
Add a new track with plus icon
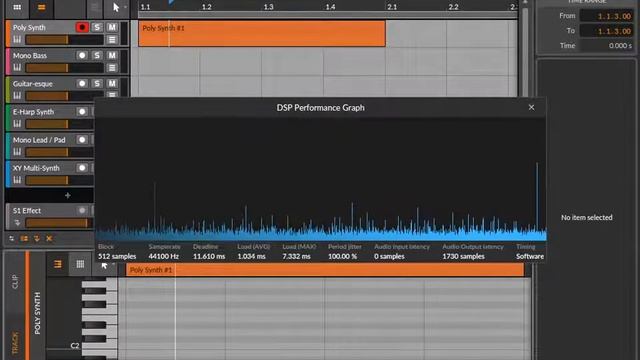[x=67, y=196]
